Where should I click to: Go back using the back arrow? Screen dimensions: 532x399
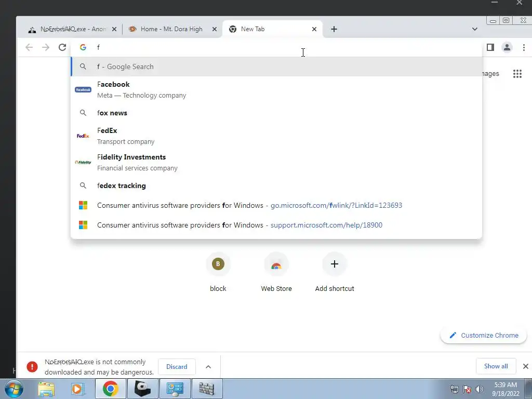coord(29,47)
